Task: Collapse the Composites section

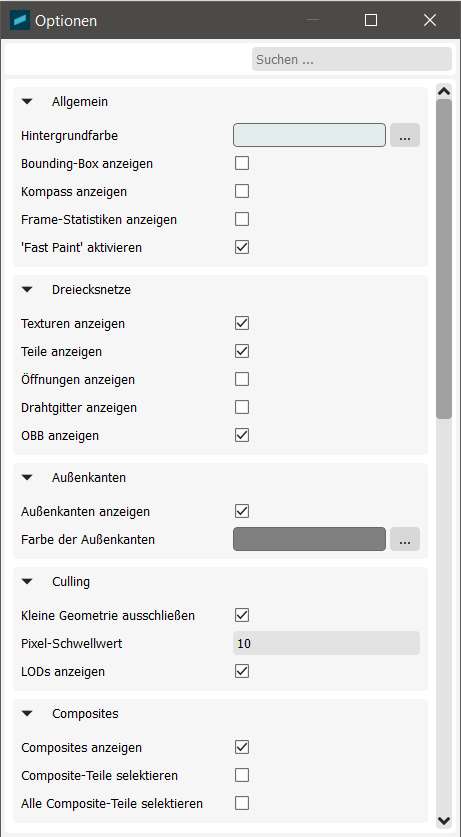Action: click(x=27, y=714)
